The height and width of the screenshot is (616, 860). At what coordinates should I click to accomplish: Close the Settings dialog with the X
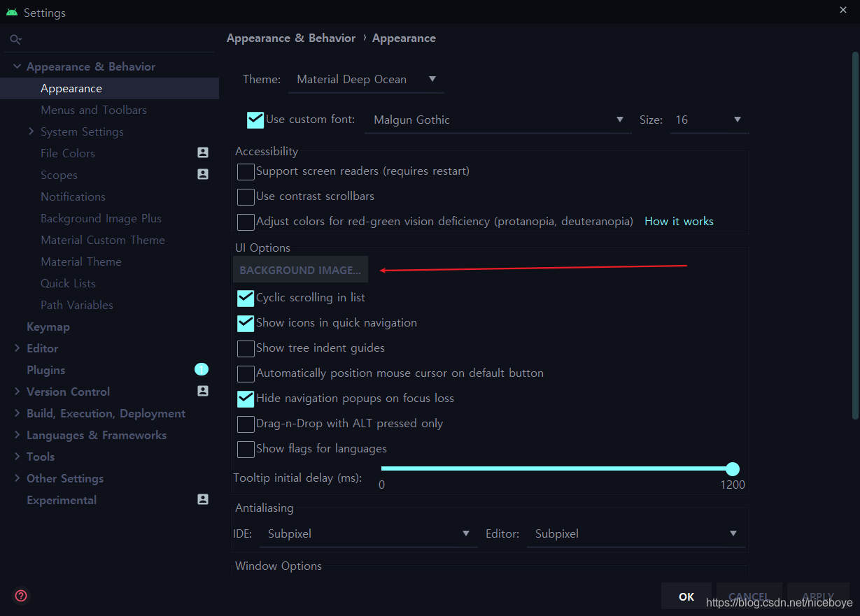[843, 10]
